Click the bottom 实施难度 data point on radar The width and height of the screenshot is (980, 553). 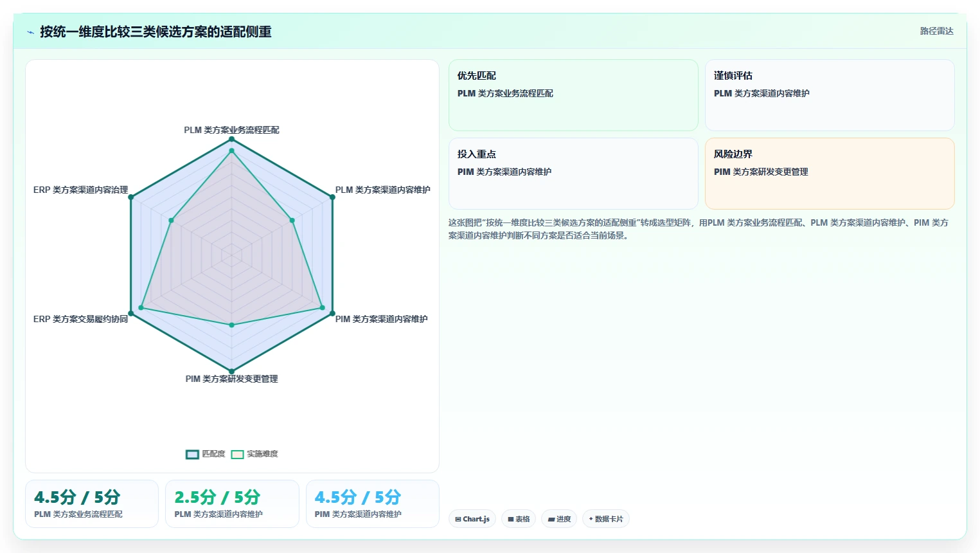pos(232,325)
